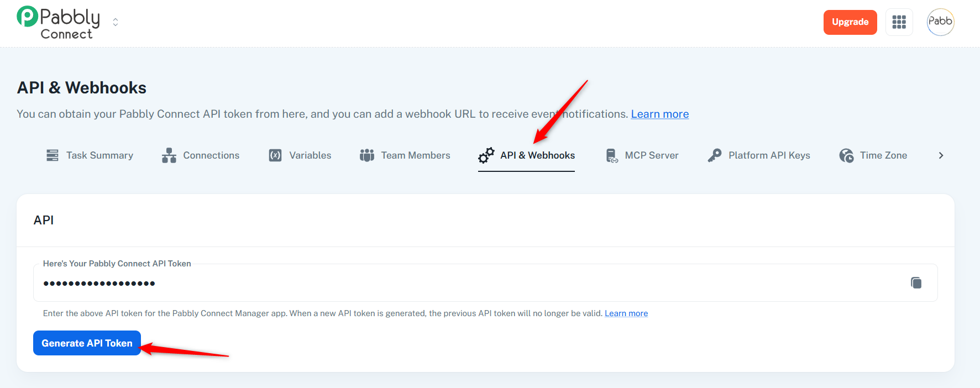The height and width of the screenshot is (388, 980).
Task: Click the API section title
Action: coord(44,220)
